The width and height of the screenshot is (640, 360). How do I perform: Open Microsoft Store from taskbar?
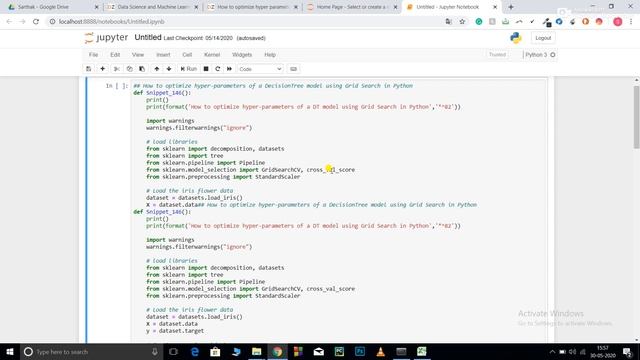(x=215, y=351)
